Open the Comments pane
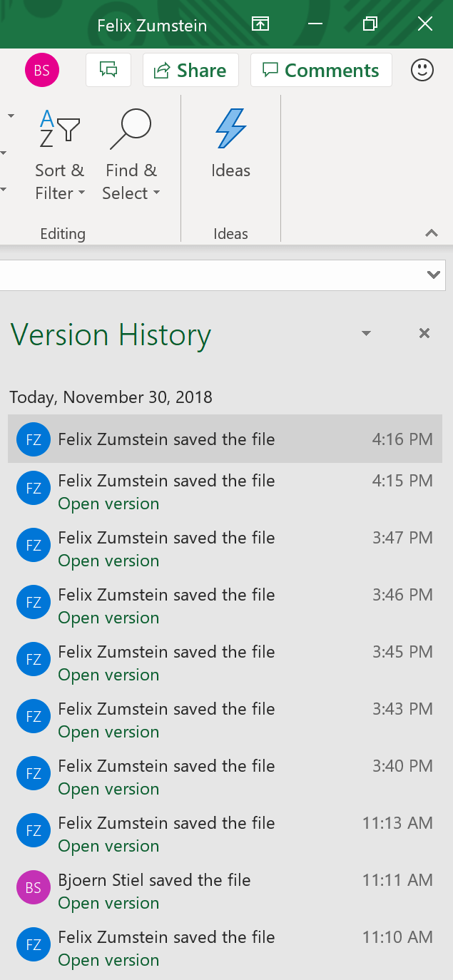The width and height of the screenshot is (453, 980). click(321, 70)
